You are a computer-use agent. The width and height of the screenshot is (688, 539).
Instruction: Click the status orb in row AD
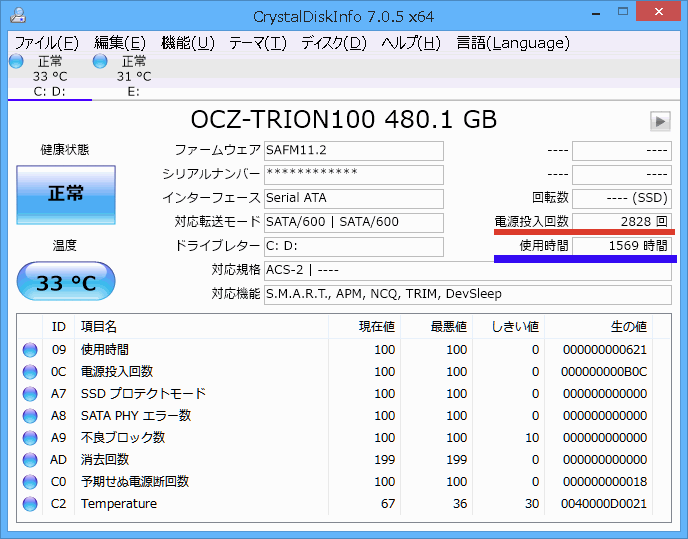pos(30,460)
